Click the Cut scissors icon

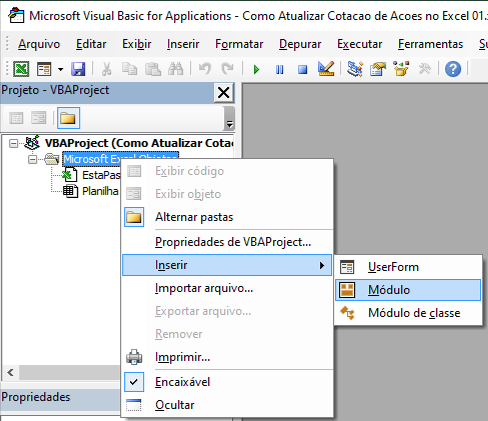point(106,69)
